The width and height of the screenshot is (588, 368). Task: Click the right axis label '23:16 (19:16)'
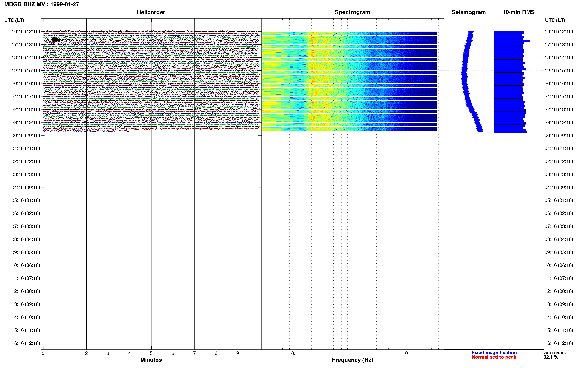(x=559, y=122)
